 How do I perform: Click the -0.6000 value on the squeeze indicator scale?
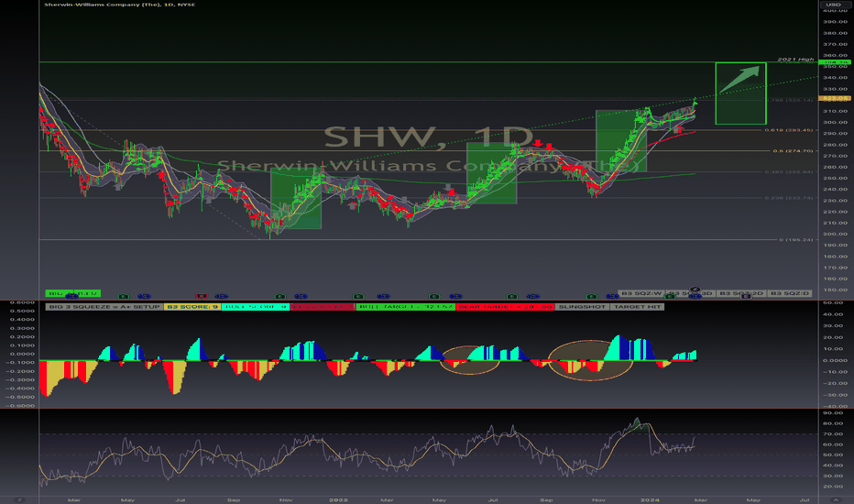click(x=20, y=405)
